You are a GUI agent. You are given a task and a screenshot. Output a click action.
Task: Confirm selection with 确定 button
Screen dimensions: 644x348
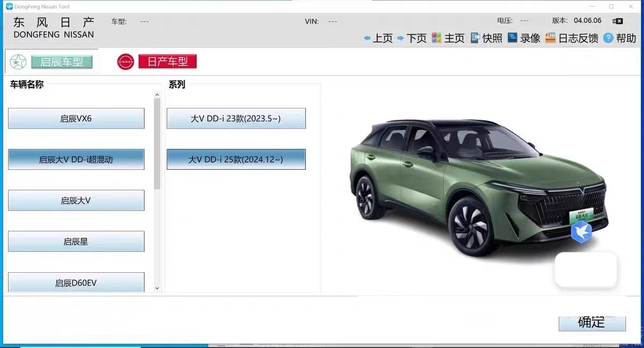click(592, 322)
